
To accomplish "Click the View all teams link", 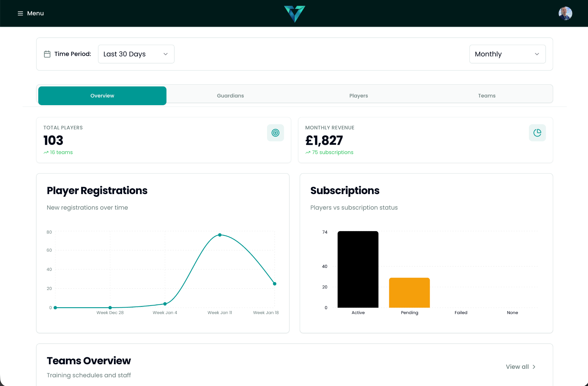I will click(517, 367).
